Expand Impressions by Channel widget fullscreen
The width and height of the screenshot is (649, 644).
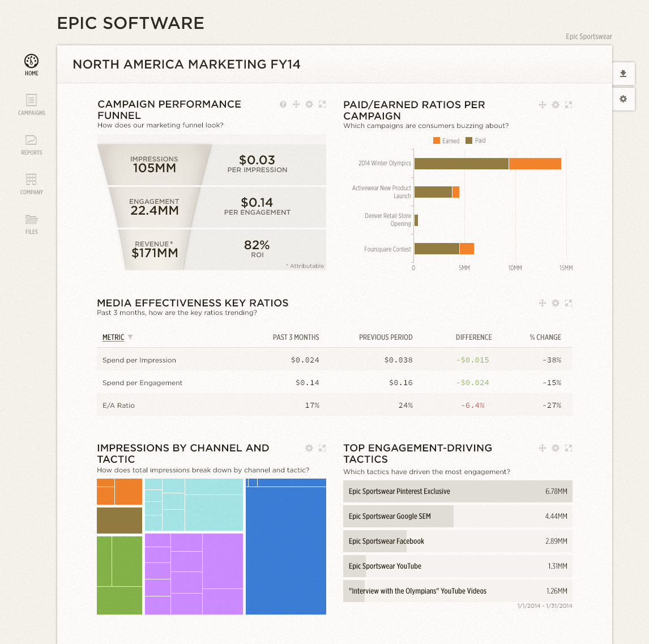tap(322, 448)
